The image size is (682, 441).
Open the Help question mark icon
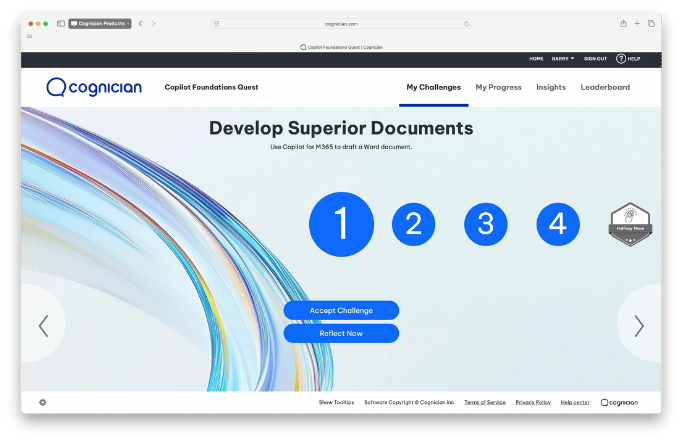(x=621, y=59)
